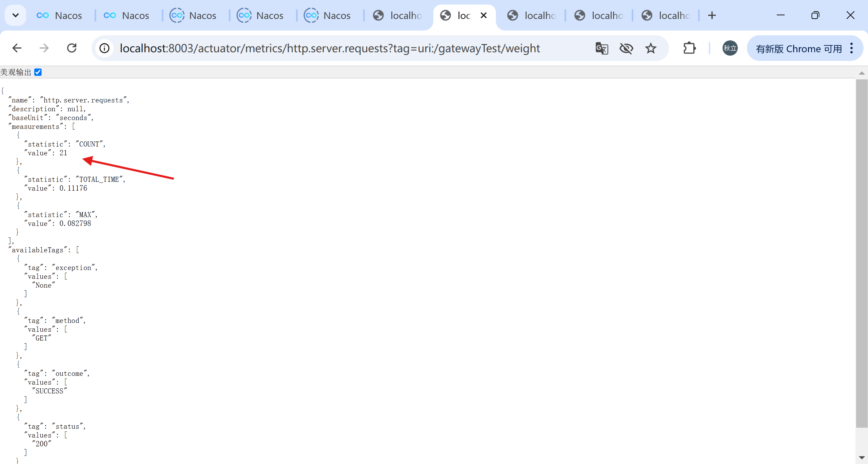Close the active localhost tab
Screen dimensions: 868x464
click(x=484, y=16)
